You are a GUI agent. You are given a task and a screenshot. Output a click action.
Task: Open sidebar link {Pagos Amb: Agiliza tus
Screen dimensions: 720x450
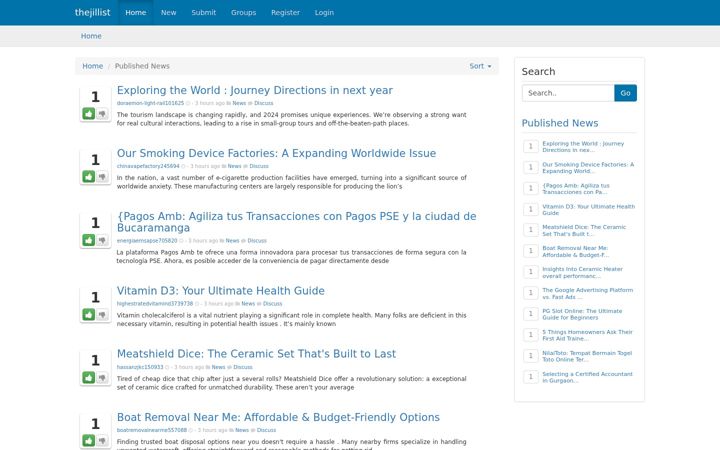tap(576, 189)
